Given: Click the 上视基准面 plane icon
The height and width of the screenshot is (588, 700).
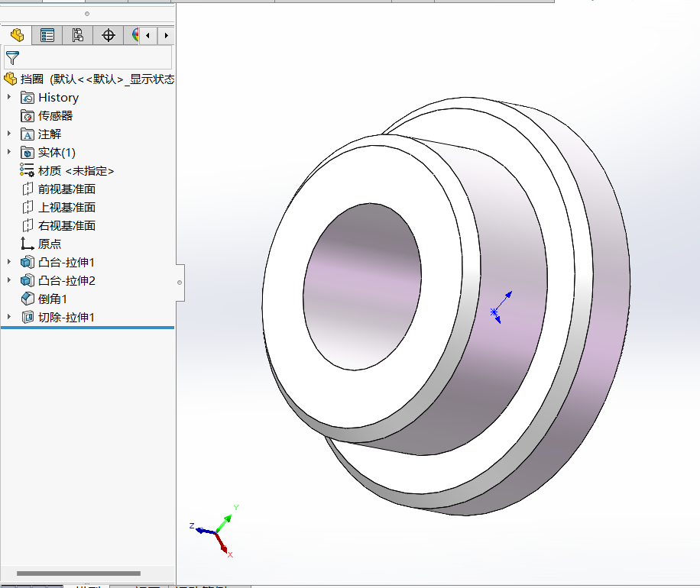Looking at the screenshot, I should tap(28, 208).
